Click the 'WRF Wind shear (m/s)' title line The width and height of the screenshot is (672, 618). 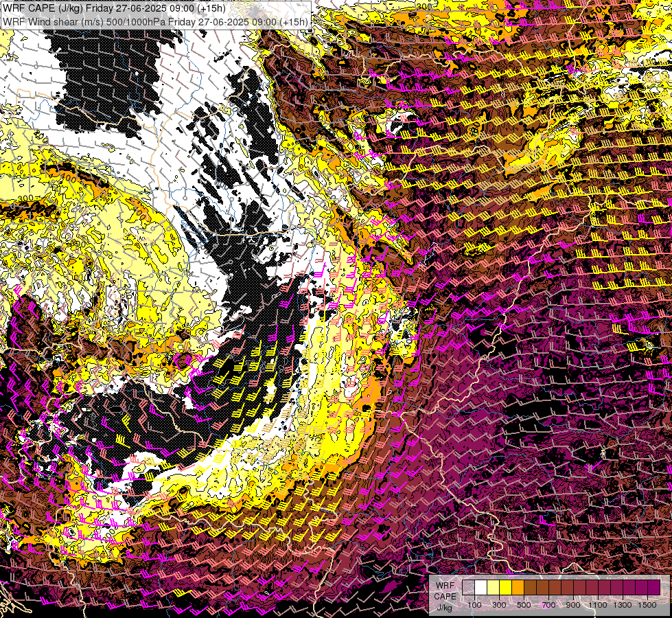[156, 21]
